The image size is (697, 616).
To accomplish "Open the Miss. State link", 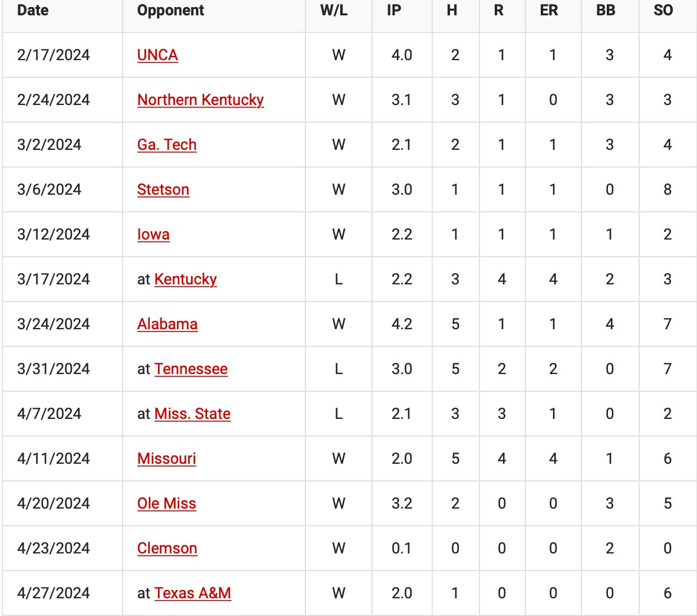I will click(x=192, y=414).
